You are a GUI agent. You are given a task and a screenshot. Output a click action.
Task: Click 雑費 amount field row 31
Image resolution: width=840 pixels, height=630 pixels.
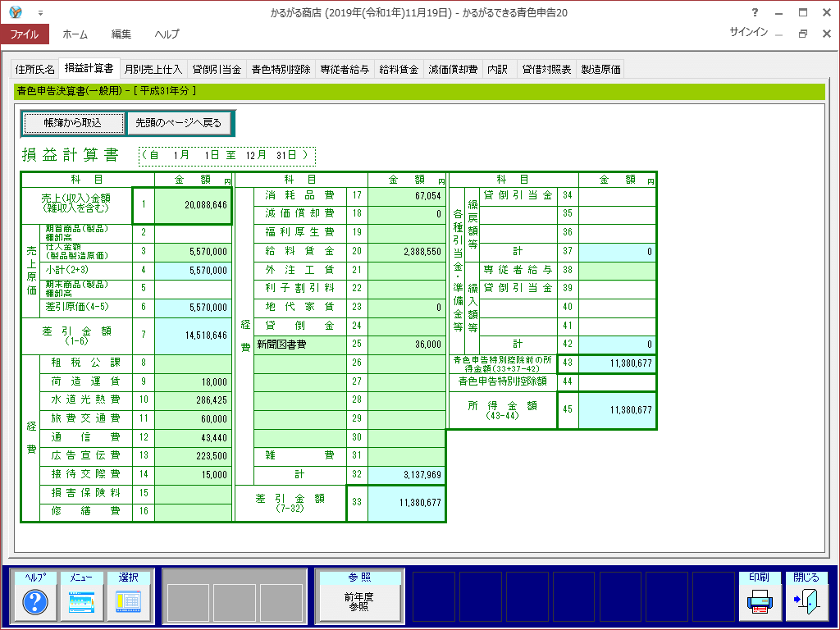coord(407,456)
